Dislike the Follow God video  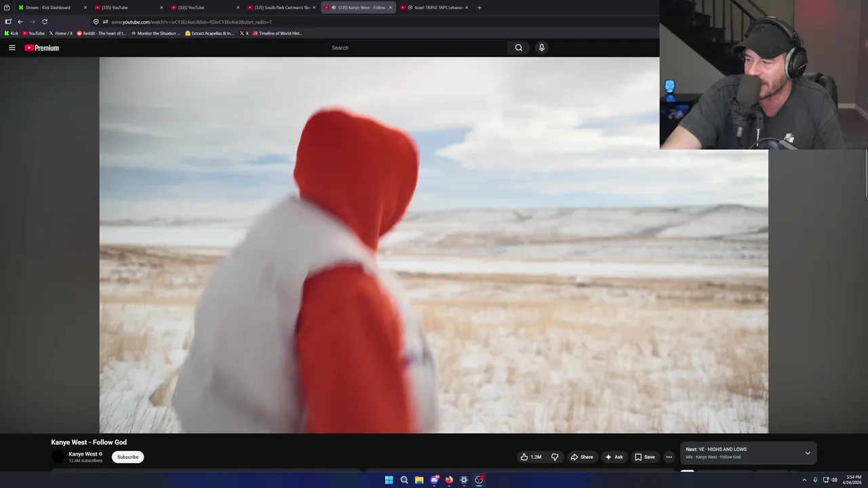pos(555,457)
